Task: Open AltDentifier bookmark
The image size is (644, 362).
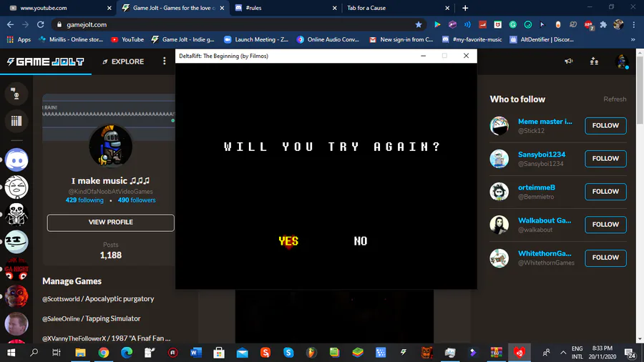Action: tap(542, 39)
